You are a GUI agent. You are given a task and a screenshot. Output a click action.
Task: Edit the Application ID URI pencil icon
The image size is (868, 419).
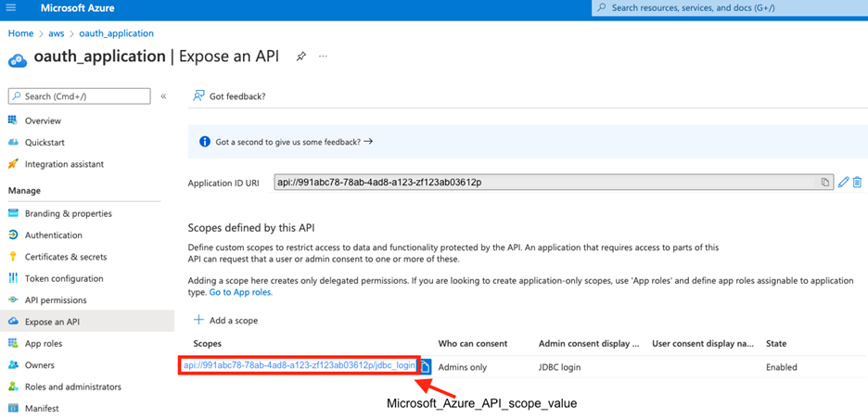pos(843,182)
